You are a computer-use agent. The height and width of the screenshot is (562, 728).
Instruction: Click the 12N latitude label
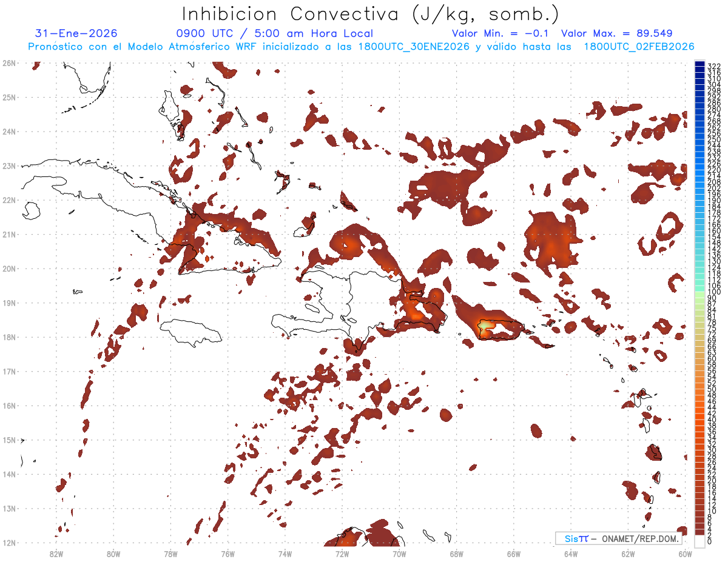[9, 543]
